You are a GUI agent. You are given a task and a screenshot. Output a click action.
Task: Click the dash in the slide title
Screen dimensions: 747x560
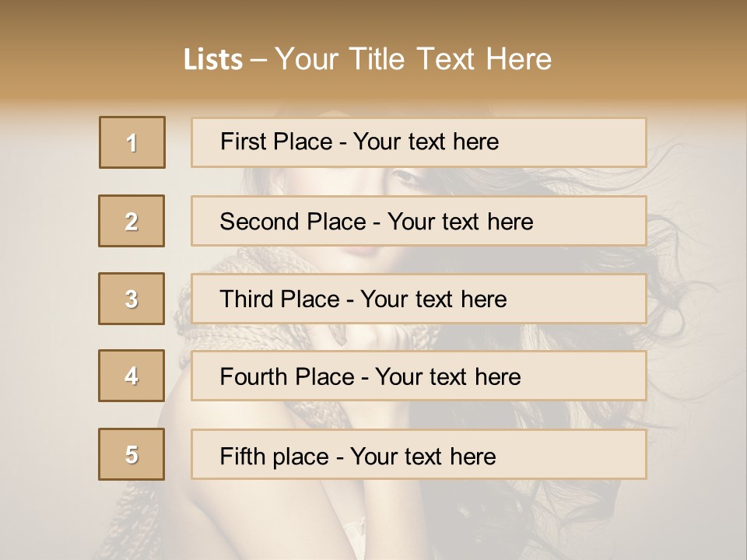click(259, 60)
